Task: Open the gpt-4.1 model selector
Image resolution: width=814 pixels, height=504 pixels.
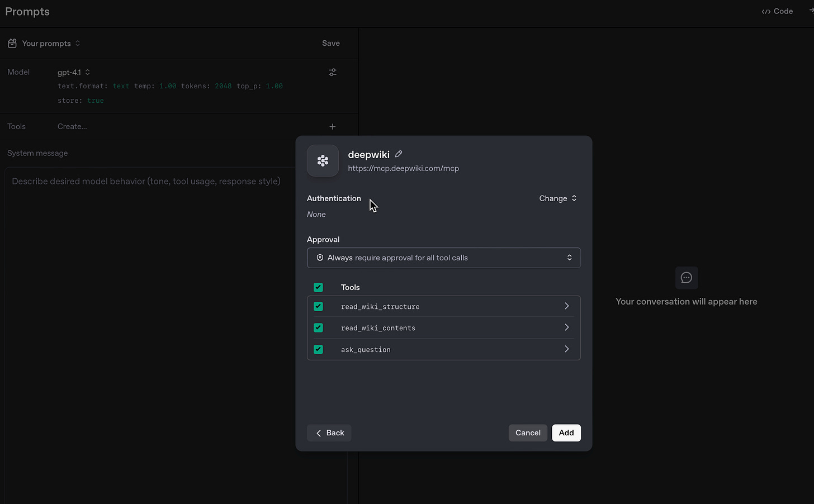Action: tap(74, 73)
